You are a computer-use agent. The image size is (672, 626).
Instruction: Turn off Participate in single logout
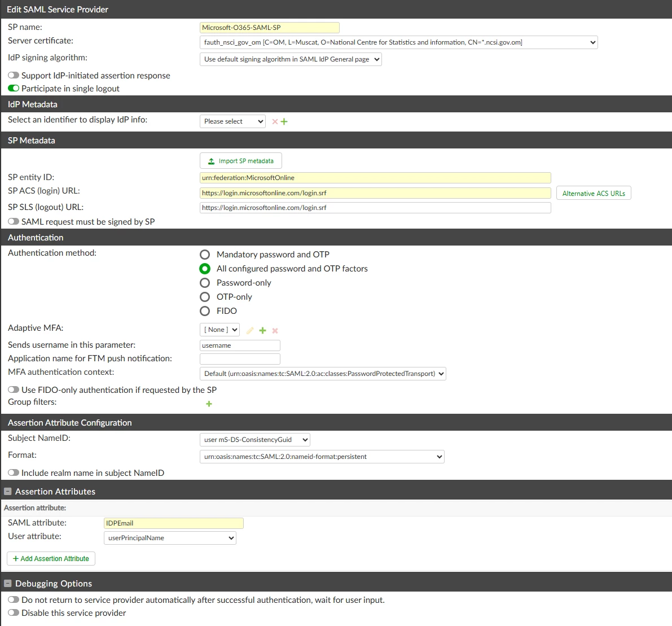tap(14, 88)
